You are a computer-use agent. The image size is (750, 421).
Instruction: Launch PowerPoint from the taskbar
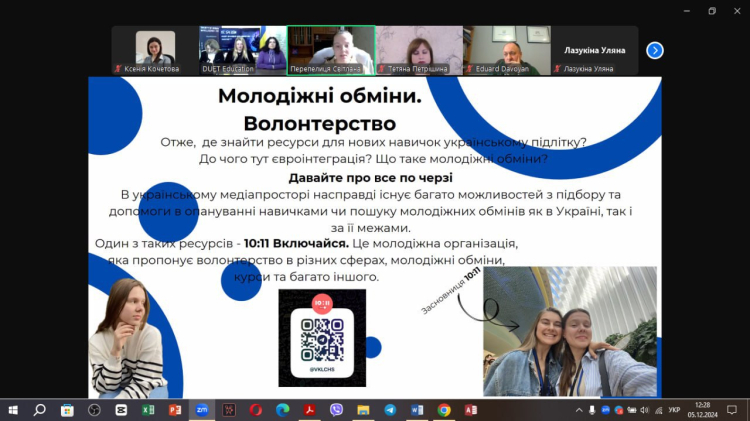[175, 409]
